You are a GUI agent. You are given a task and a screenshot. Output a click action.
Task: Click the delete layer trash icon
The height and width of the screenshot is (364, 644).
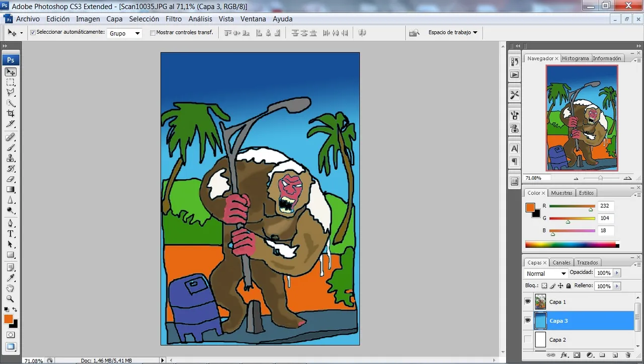(628, 355)
